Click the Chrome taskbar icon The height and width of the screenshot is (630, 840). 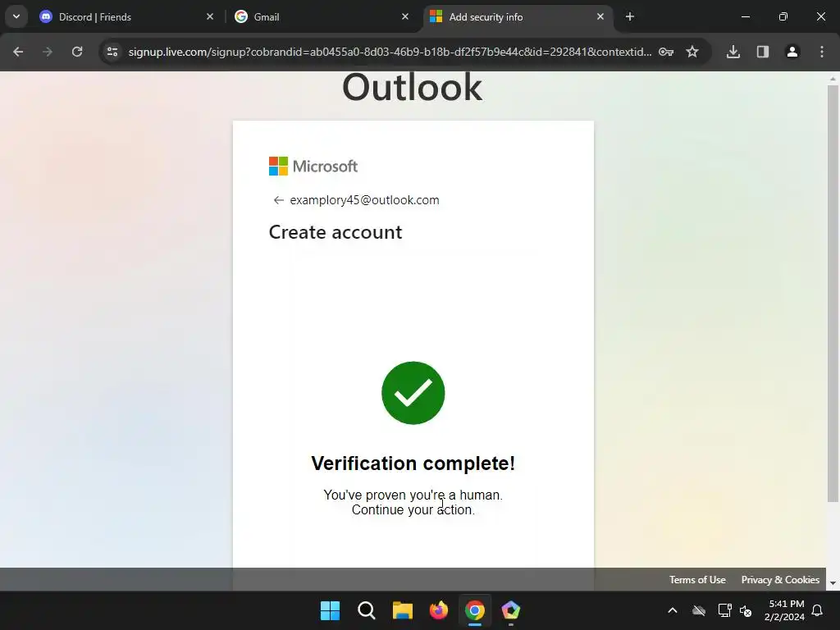(x=475, y=610)
